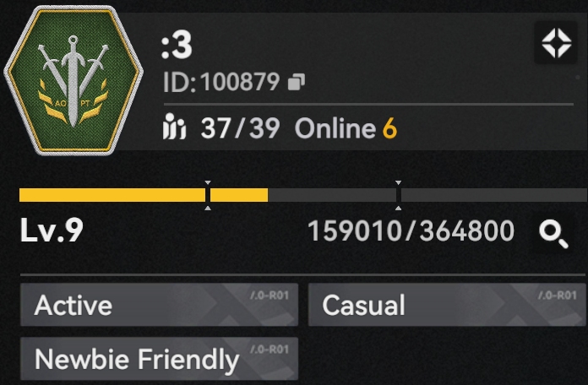The image size is (588, 385).
Task: Click the 37/39 member count
Action: coord(241,128)
